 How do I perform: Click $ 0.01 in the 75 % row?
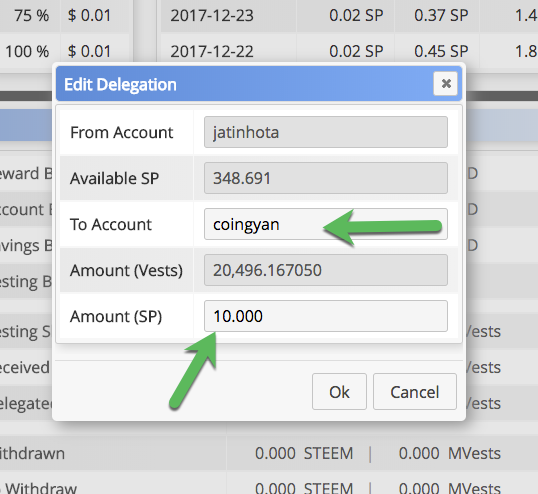pos(89,16)
